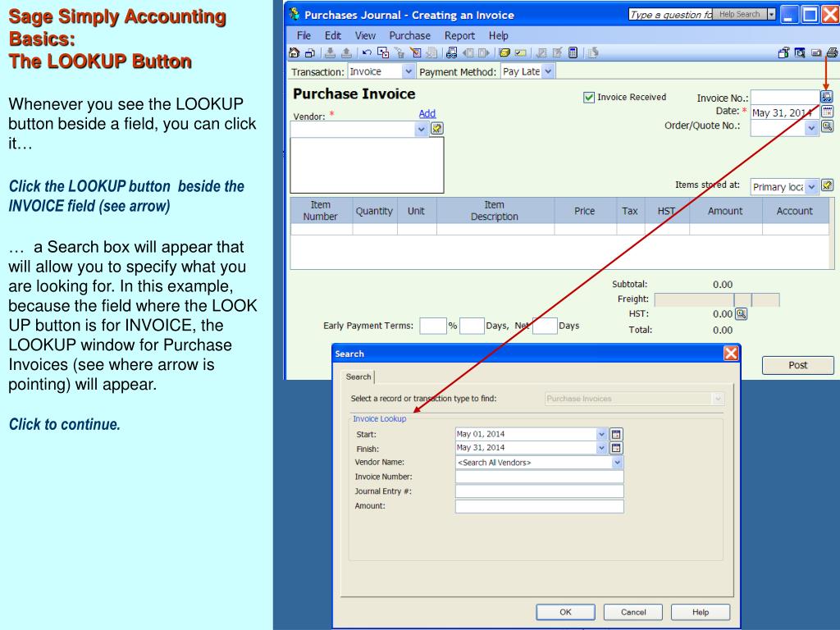This screenshot has width=840, height=630.
Task: Click the remove/trash toolbar icon
Action: (x=399, y=52)
